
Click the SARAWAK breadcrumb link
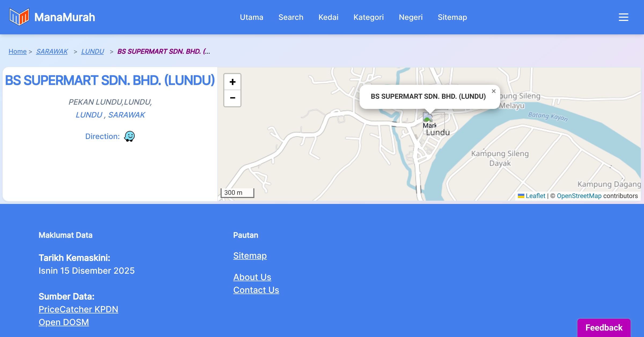[x=52, y=51]
